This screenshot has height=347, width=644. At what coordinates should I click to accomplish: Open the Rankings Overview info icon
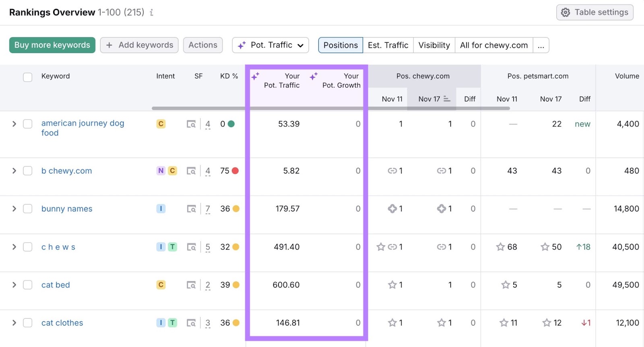coord(151,12)
